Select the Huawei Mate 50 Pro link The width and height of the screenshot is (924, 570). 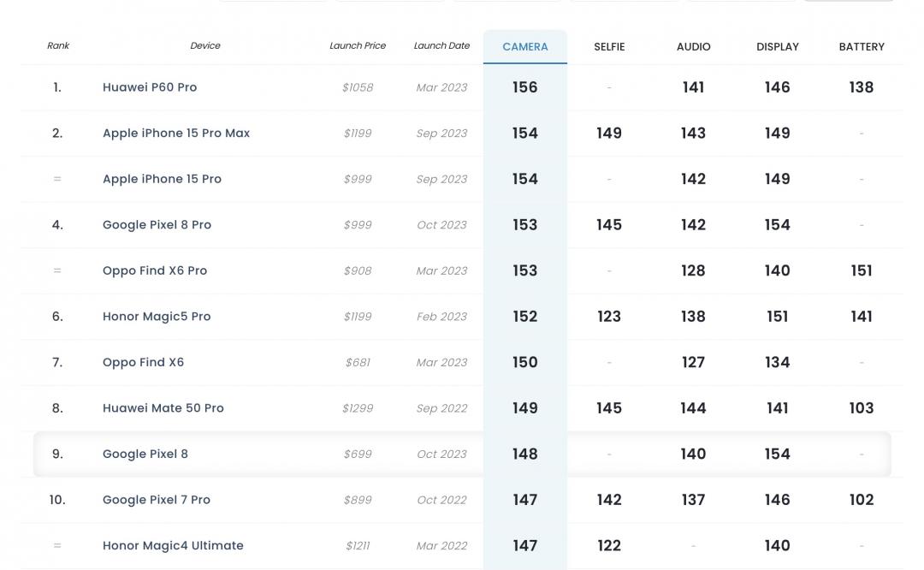coord(163,408)
